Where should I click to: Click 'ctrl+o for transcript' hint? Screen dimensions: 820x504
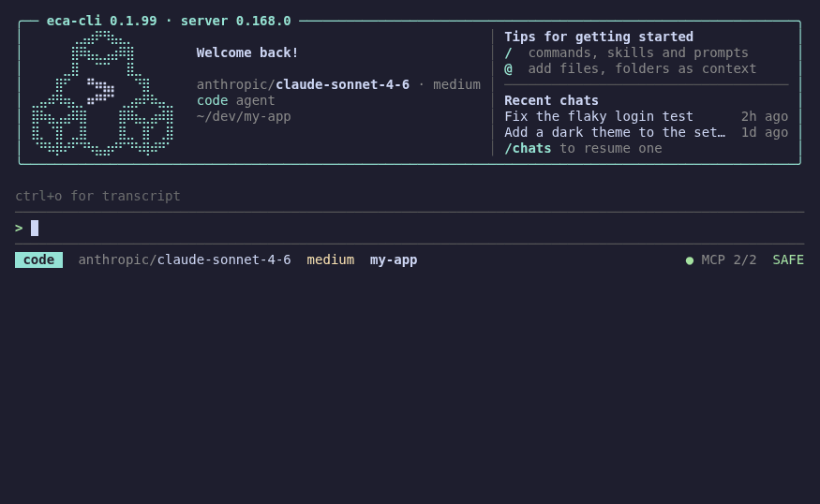pyautogui.click(x=97, y=196)
